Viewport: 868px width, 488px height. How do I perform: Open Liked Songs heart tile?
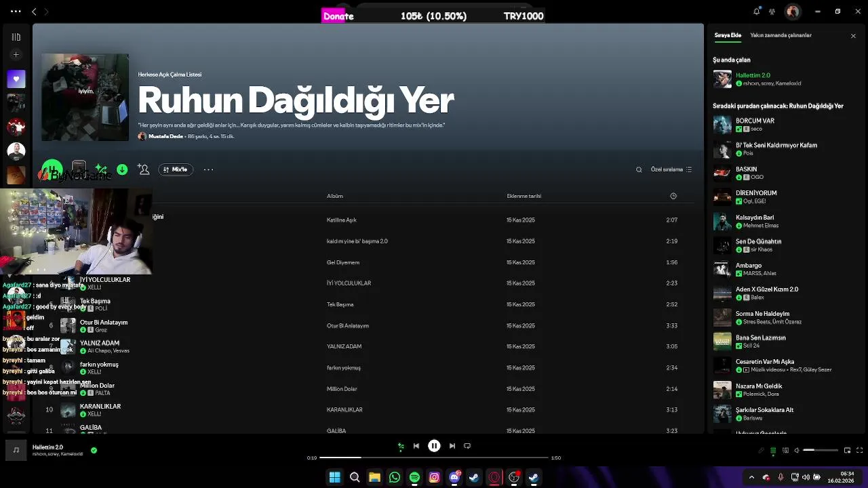(x=16, y=79)
